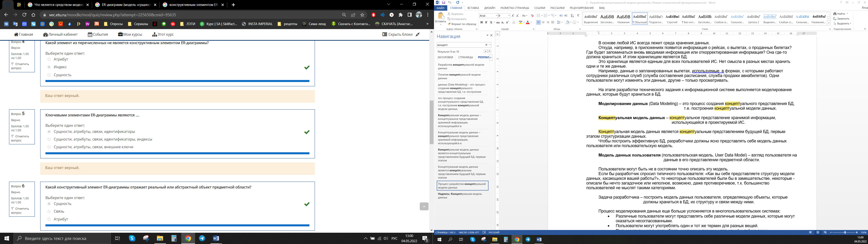Expand the Word styles gallery
Screen dimensions: 868x244
[829, 23]
